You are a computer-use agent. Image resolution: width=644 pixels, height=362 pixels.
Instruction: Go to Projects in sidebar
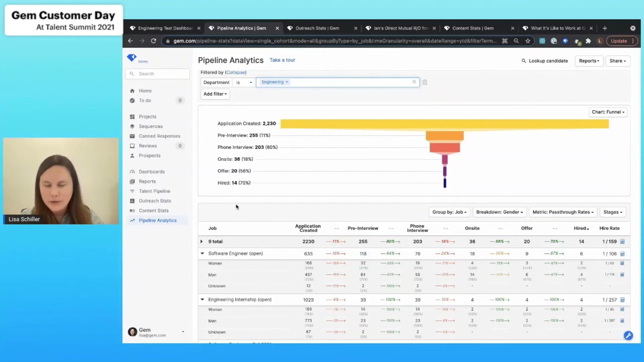147,117
